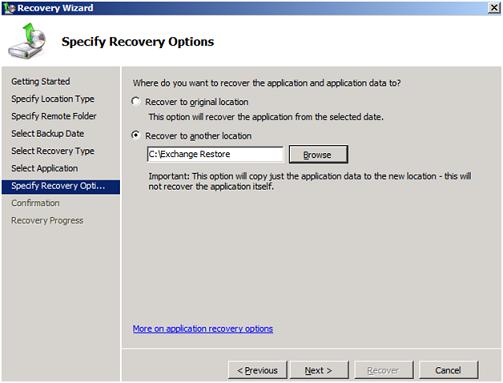Go to the Select Recovery Type step
503x383 pixels.
53,151
